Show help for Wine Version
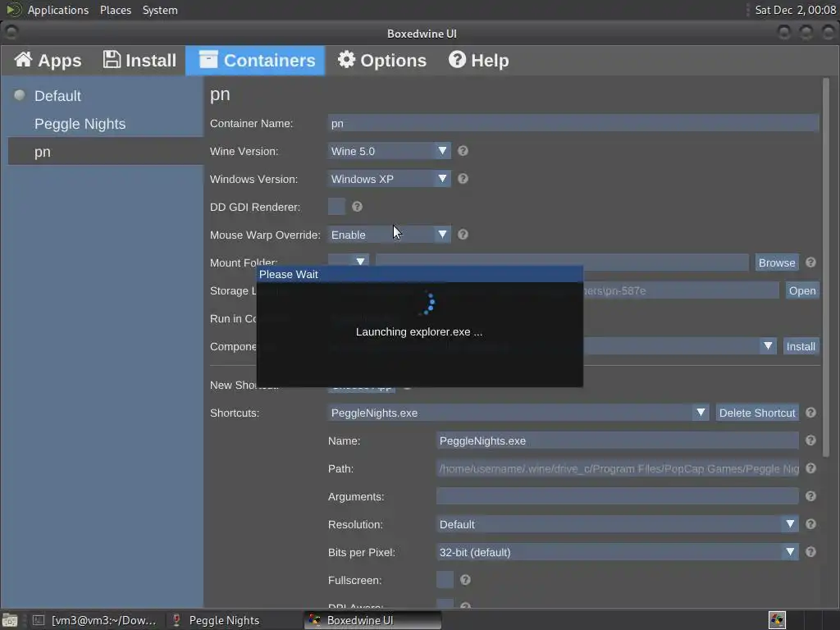The height and width of the screenshot is (630, 840). pos(463,151)
